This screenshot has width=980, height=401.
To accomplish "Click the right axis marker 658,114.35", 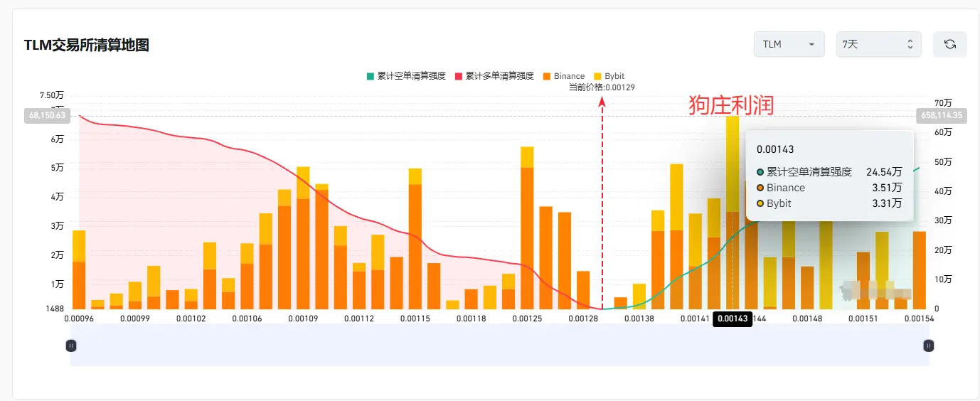I will click(941, 115).
